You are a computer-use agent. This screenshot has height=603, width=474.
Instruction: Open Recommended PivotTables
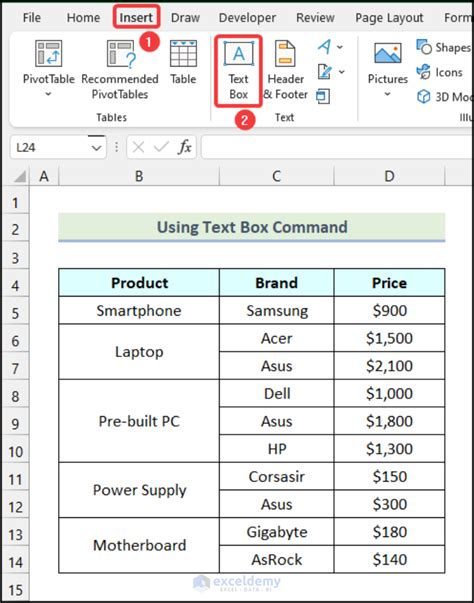120,70
